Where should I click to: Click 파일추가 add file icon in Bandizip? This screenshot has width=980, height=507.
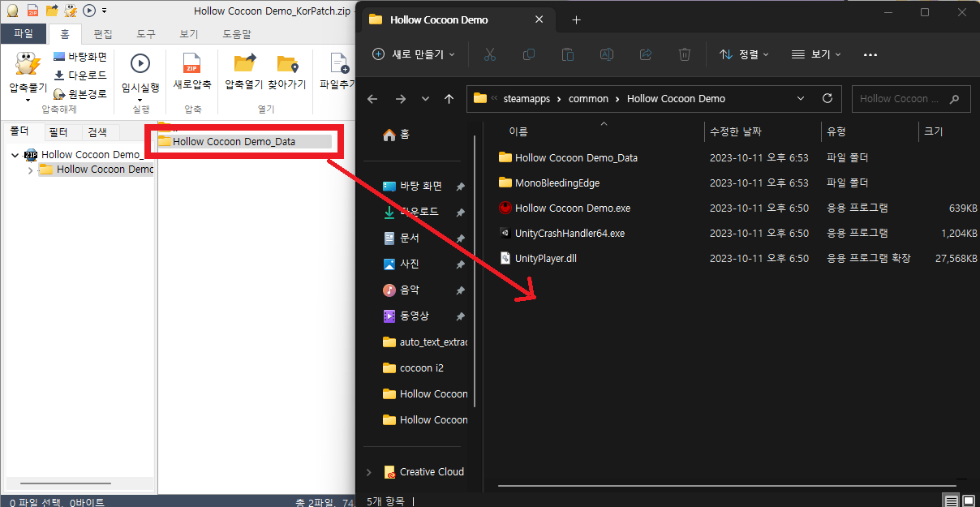[338, 63]
